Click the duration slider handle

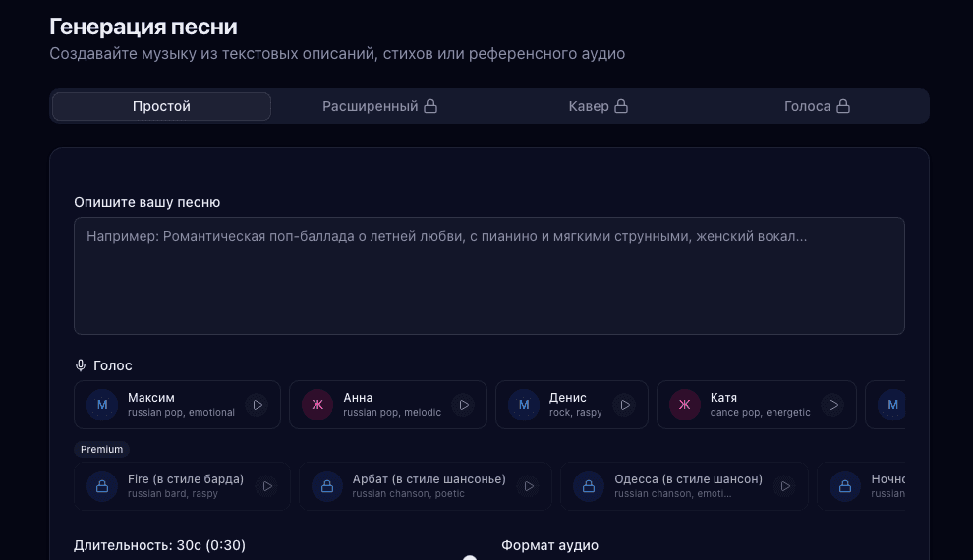[x=470, y=557]
